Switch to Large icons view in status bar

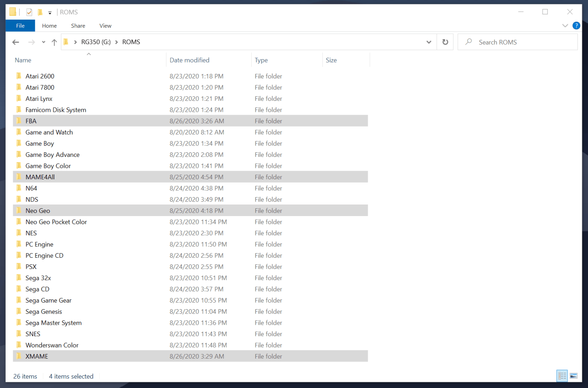[x=574, y=376]
